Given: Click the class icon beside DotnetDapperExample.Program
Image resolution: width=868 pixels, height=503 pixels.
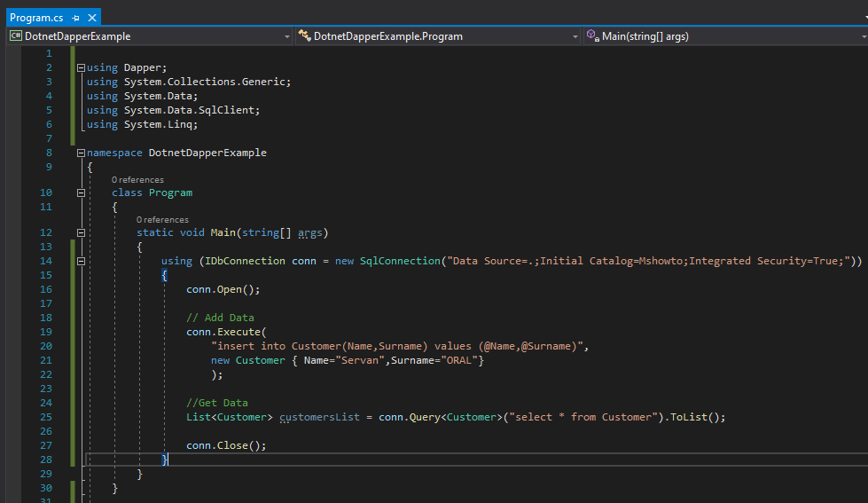Looking at the screenshot, I should pyautogui.click(x=304, y=36).
